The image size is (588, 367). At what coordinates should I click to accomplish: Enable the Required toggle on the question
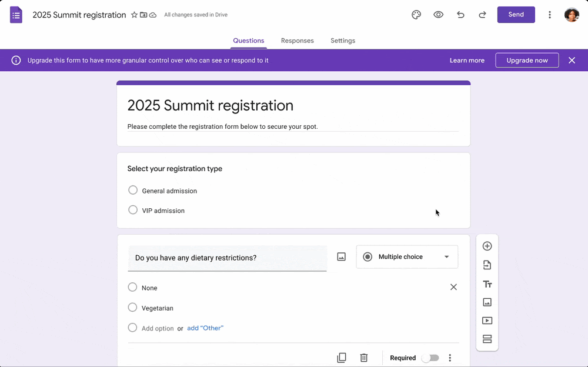click(x=430, y=358)
